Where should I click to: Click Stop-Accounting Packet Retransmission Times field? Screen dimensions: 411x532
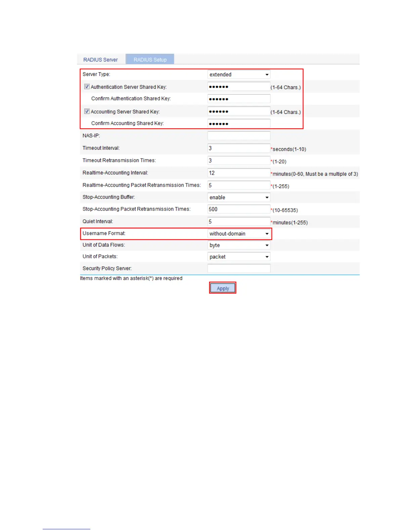[x=239, y=209]
